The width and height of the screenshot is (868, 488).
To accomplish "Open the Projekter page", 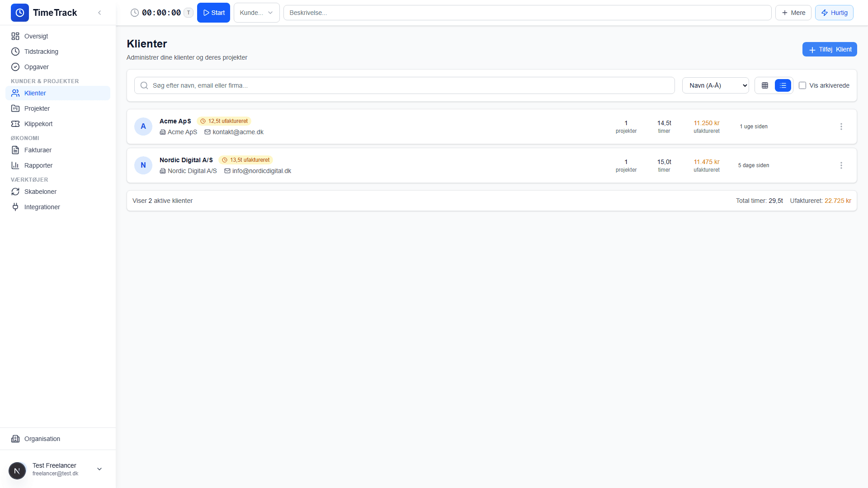I will [58, 108].
